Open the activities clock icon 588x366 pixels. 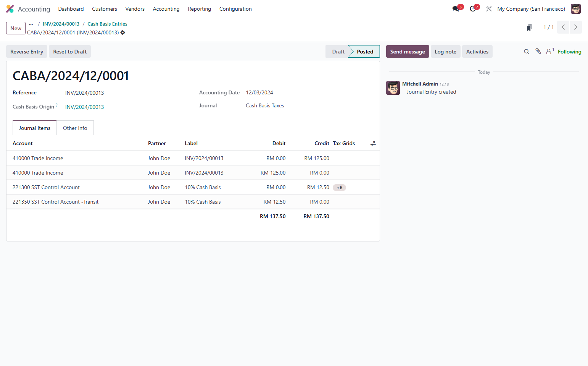[x=473, y=9]
